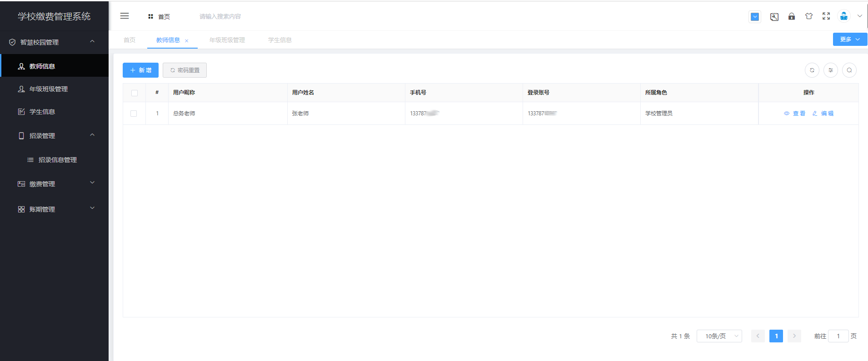Expand the 缴费管理 sidebar menu
The image size is (868, 361).
(x=55, y=184)
